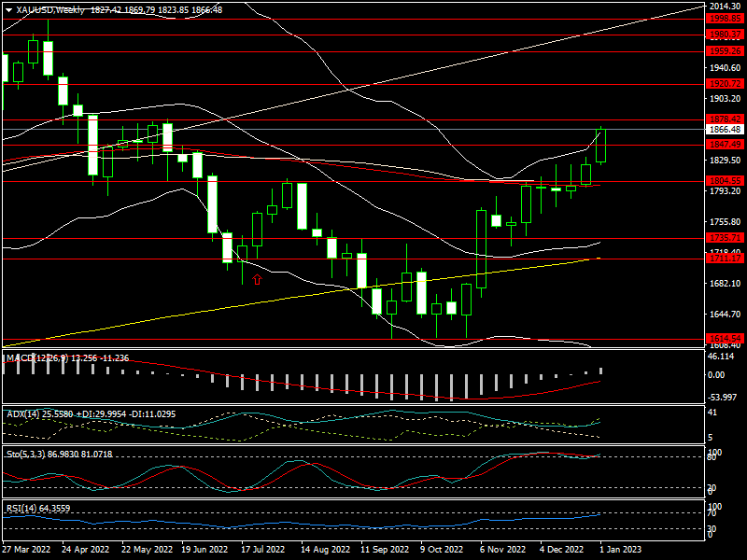The height and width of the screenshot is (560, 747).
Task: Select the XAUUSD,Weekly chart title
Action: 49,10
